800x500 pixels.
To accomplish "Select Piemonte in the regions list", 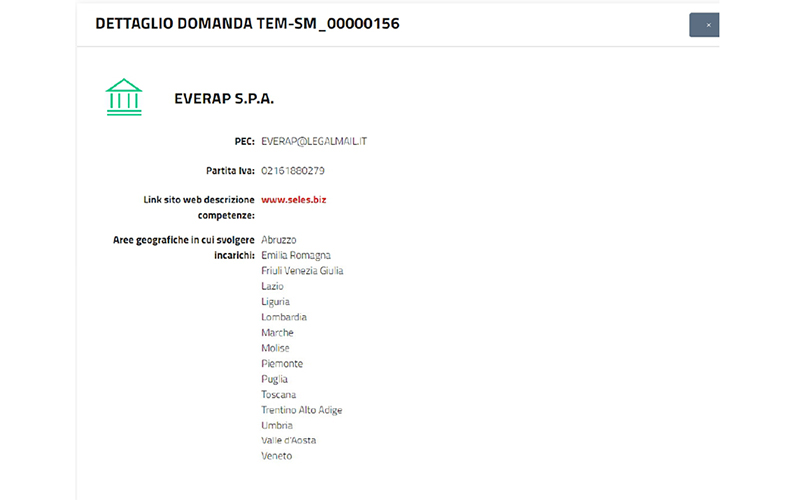I will click(282, 363).
